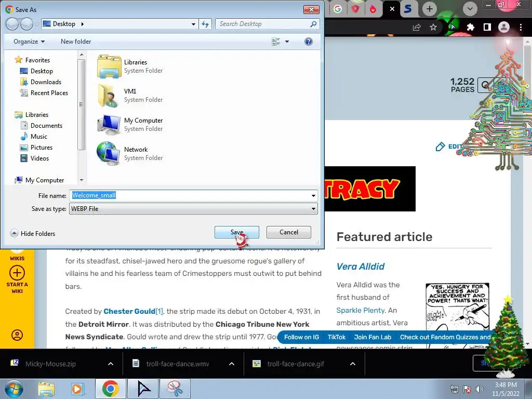
Task: Open the Save as type dropdown
Action: (193, 209)
